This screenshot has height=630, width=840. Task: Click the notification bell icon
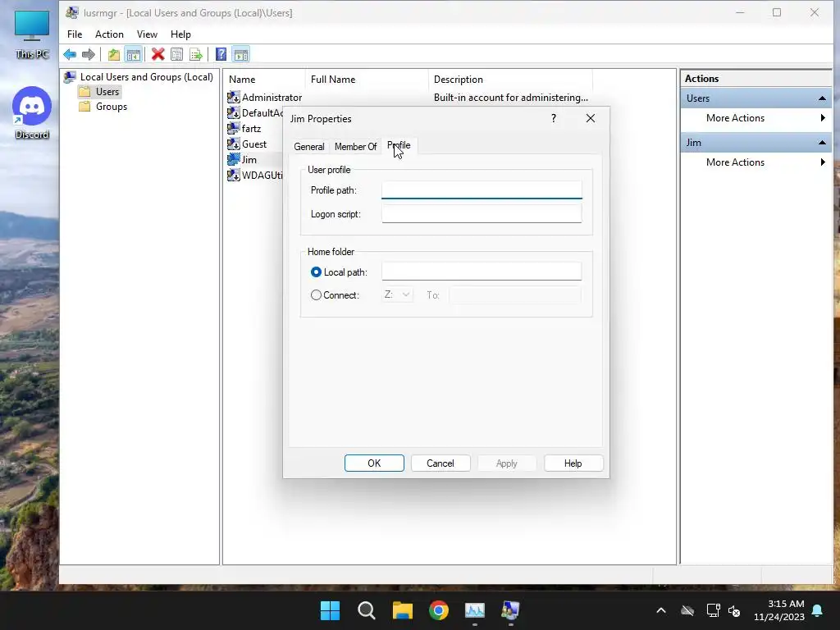pyautogui.click(x=818, y=610)
